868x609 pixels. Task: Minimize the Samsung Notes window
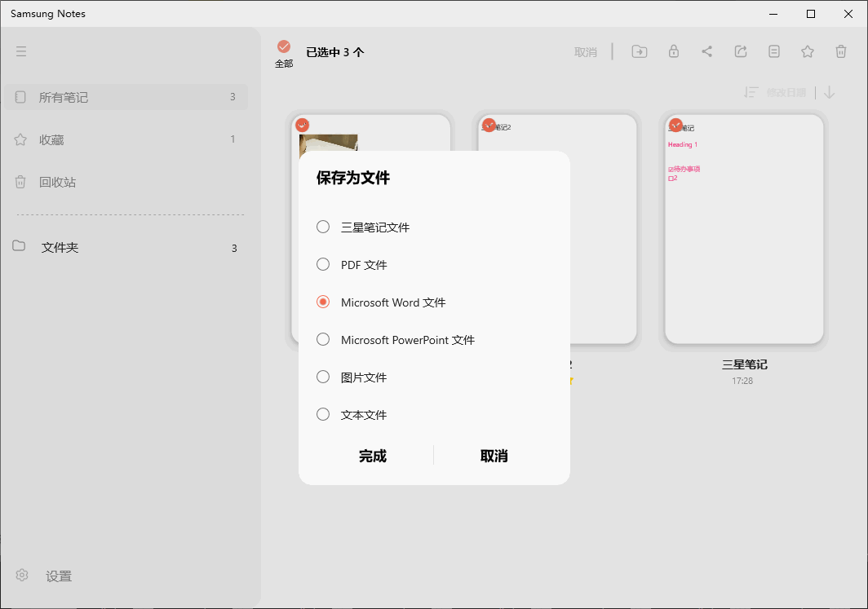click(773, 14)
